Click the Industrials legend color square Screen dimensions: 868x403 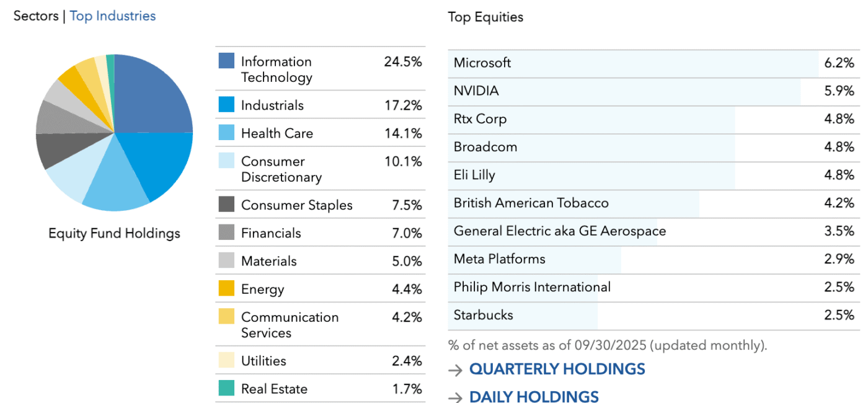tap(226, 105)
